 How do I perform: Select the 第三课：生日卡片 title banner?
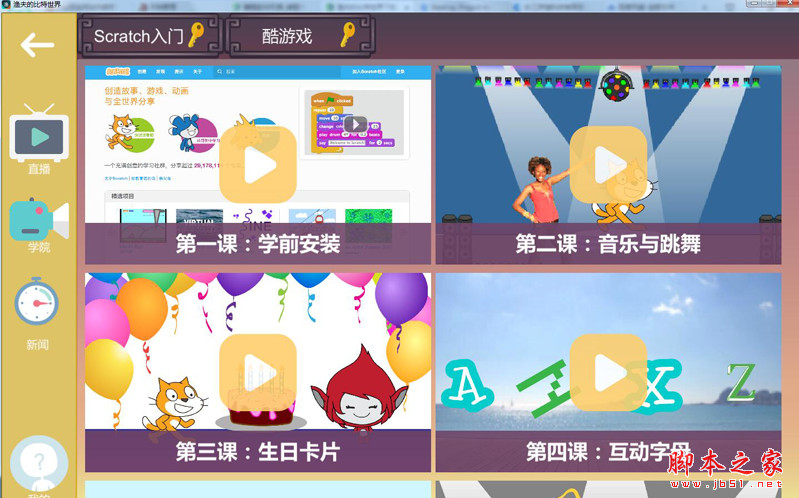point(258,451)
